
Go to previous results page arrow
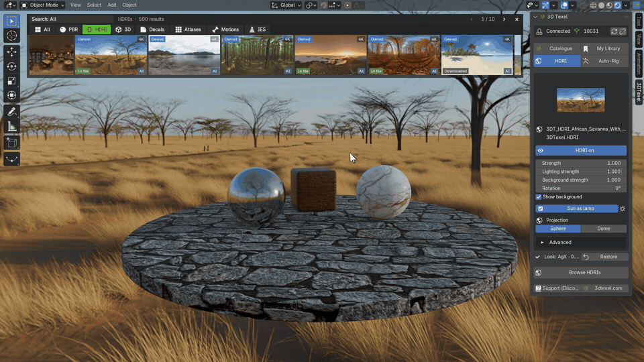pos(472,19)
